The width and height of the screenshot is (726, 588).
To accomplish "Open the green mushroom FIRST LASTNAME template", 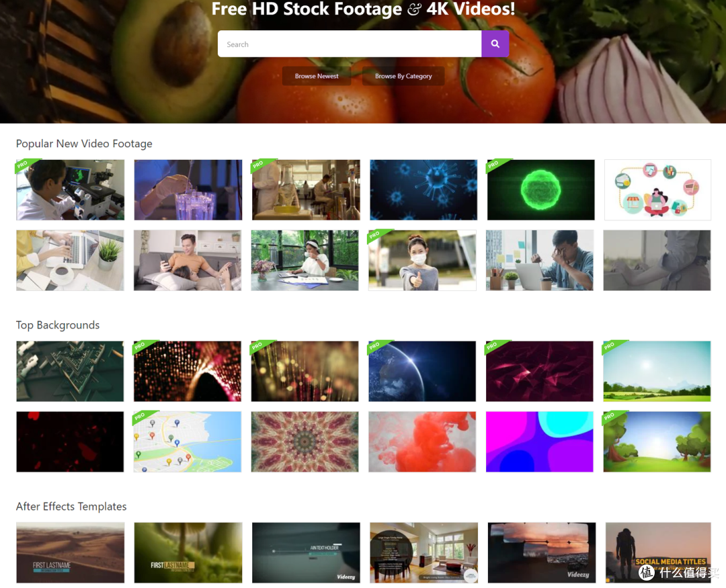I will pos(188,553).
